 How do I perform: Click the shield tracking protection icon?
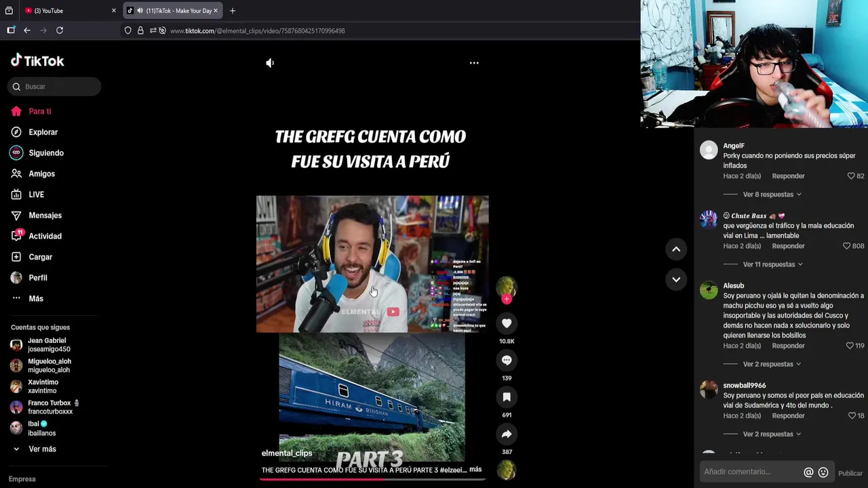tap(127, 30)
